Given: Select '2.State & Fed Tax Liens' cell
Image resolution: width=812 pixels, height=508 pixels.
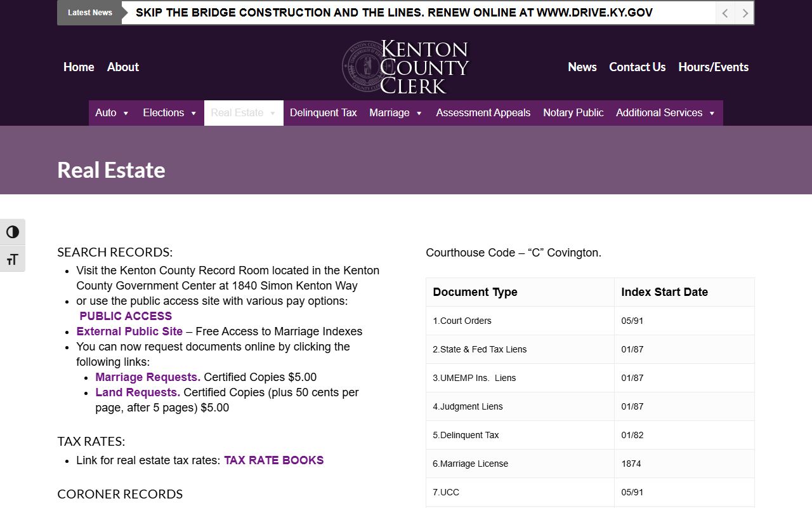Looking at the screenshot, I should pos(520,349).
